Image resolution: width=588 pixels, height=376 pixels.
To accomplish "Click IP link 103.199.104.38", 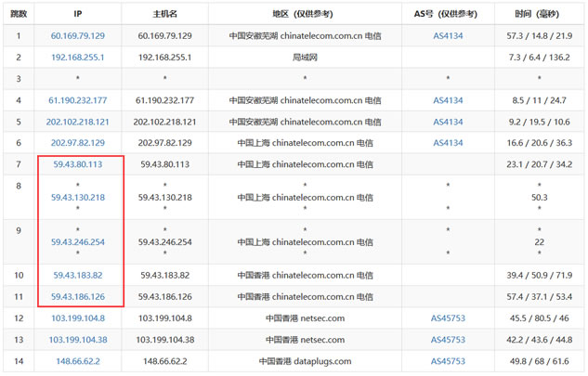I will [x=77, y=339].
